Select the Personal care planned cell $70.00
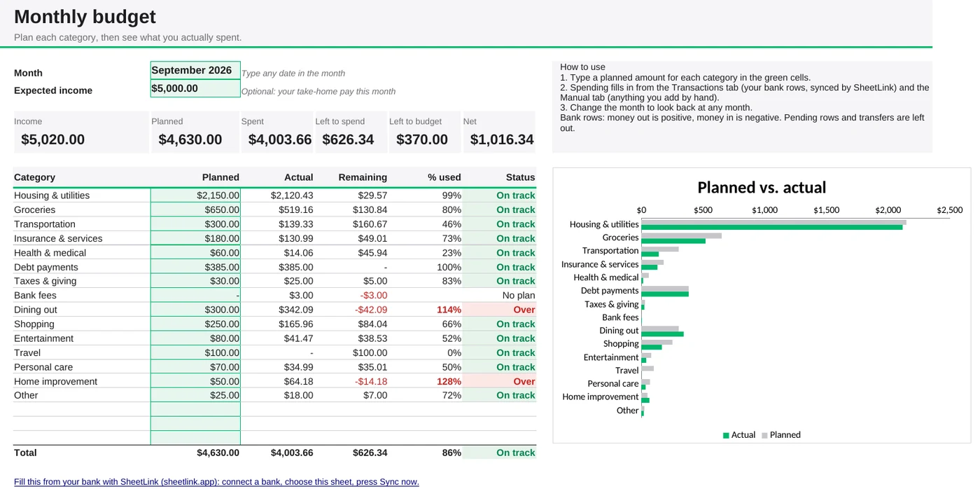Image resolution: width=980 pixels, height=489 pixels. click(x=195, y=367)
